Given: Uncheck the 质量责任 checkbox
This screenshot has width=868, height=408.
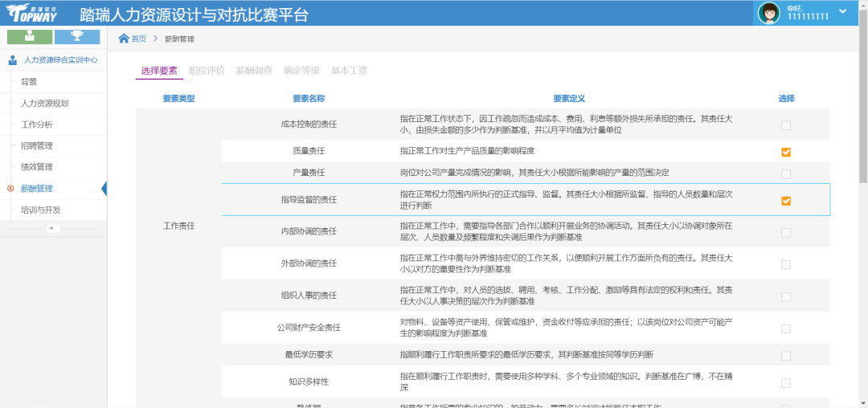Looking at the screenshot, I should (786, 152).
